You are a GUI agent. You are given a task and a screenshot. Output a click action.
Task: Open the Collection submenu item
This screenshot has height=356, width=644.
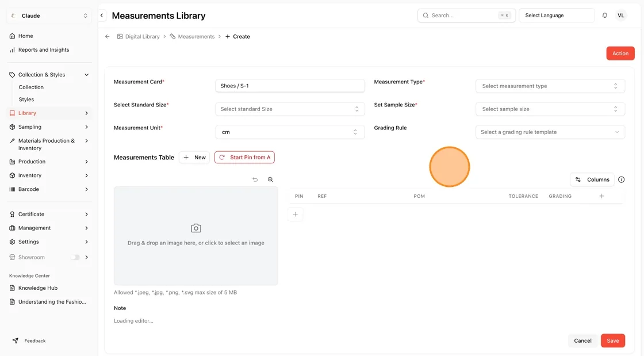point(31,87)
